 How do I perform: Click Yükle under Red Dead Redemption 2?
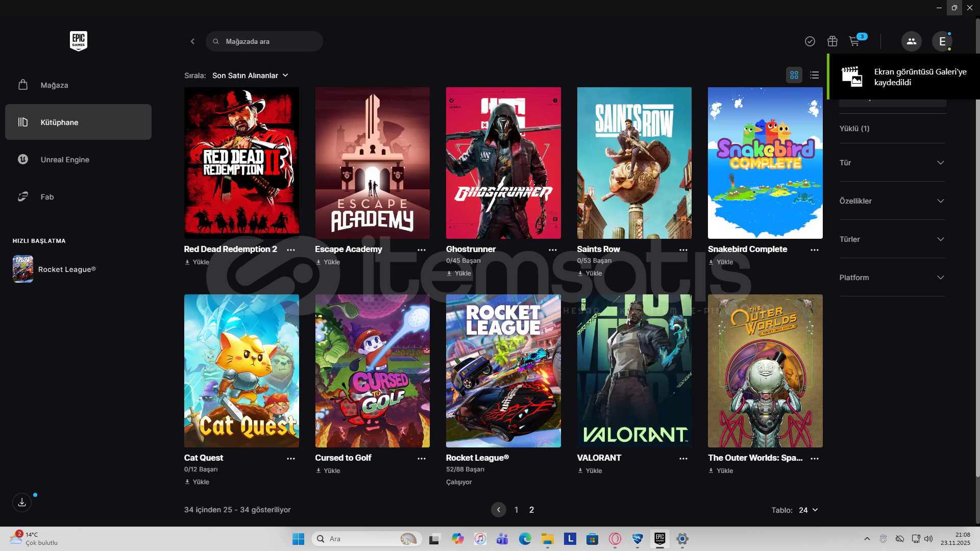pyautogui.click(x=198, y=262)
